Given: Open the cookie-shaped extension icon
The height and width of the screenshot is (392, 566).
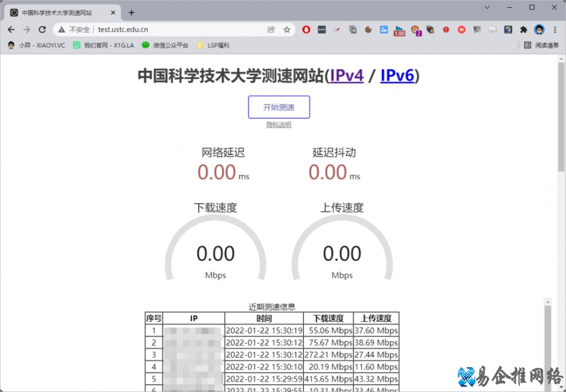Looking at the screenshot, I should (370, 29).
